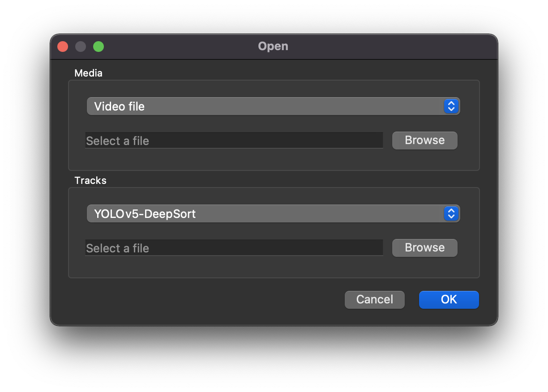Click the Open title in title bar

pyautogui.click(x=273, y=46)
